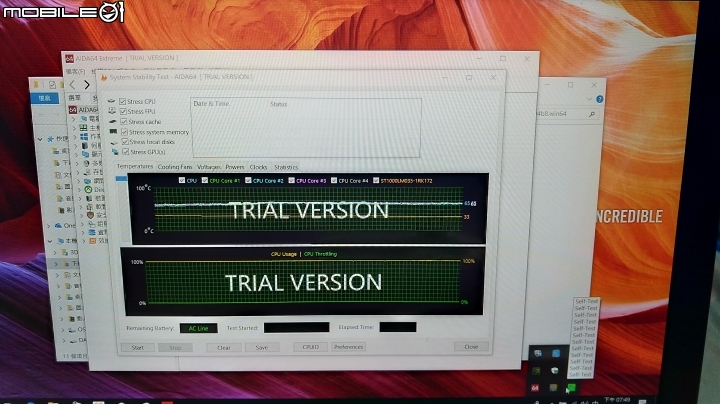
Task: Open the 檔案(F) menu in AIDA64 Extreme
Action: click(x=75, y=72)
